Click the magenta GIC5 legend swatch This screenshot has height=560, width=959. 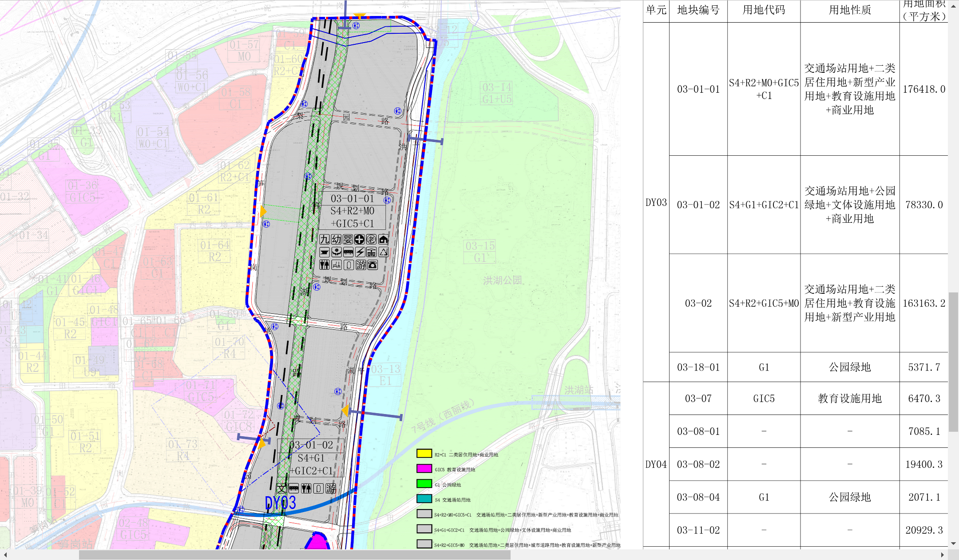click(x=424, y=469)
